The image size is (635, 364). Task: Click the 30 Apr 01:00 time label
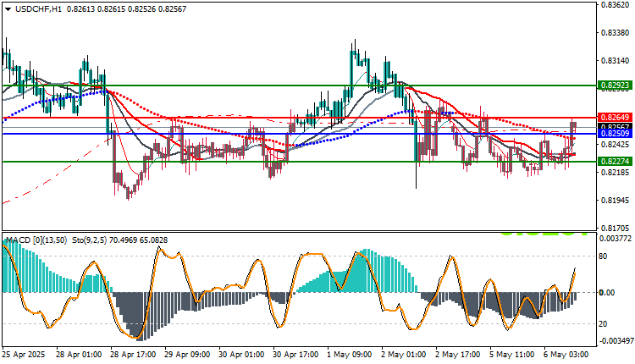[241, 355]
